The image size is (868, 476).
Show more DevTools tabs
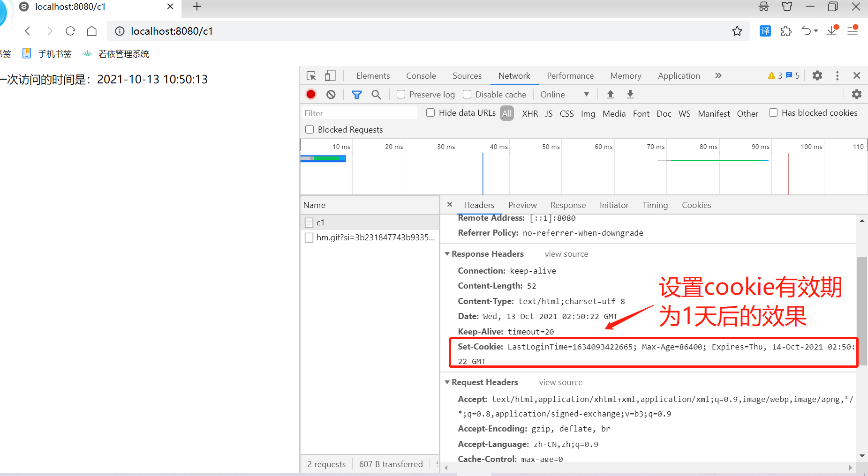[718, 75]
